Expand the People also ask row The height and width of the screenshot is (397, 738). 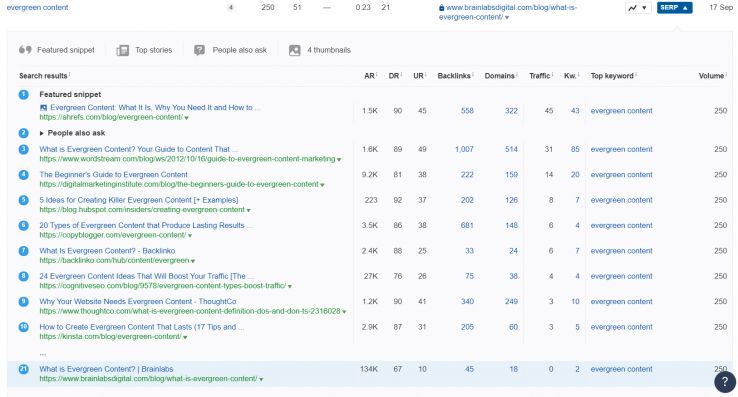[x=42, y=133]
